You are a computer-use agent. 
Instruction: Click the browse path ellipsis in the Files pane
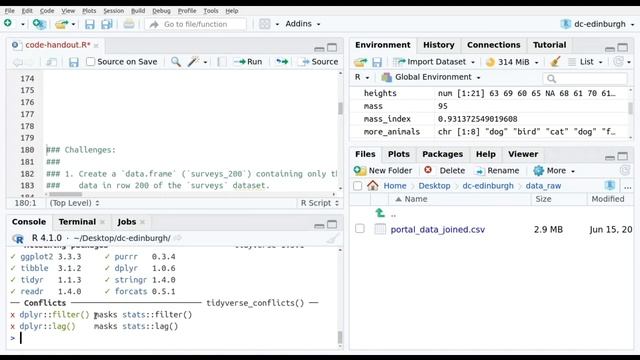(628, 186)
